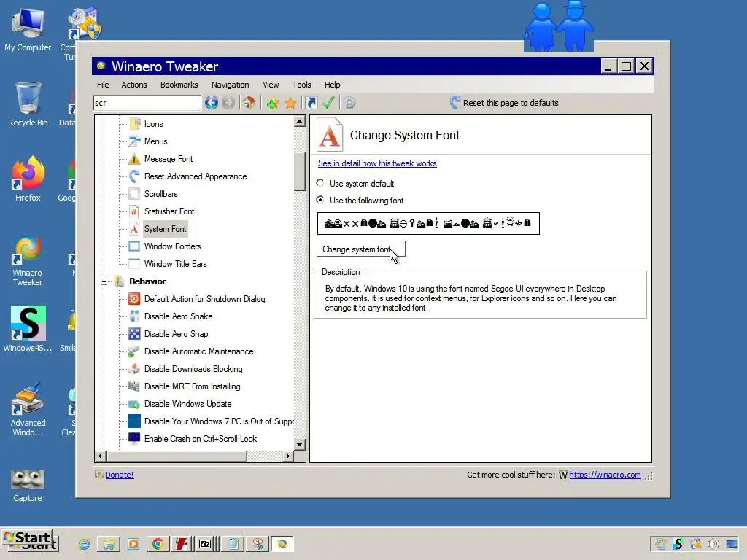Open the https://winaero.com link

(x=605, y=475)
